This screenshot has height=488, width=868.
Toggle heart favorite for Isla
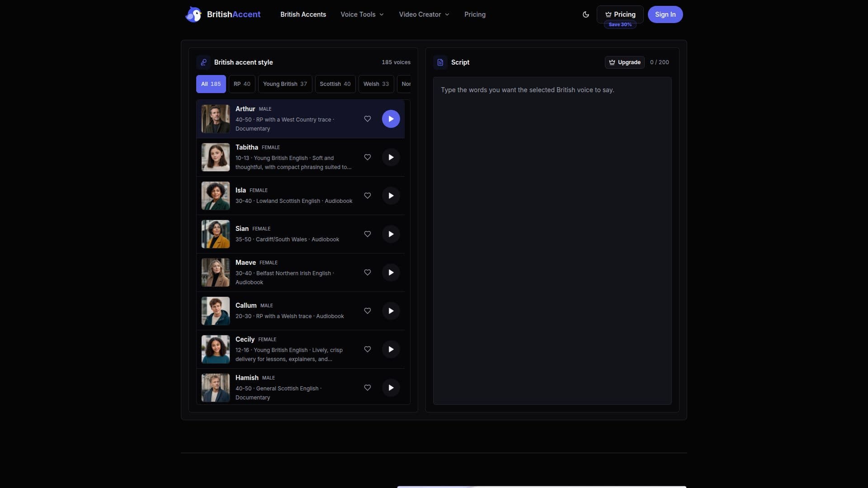point(368,196)
